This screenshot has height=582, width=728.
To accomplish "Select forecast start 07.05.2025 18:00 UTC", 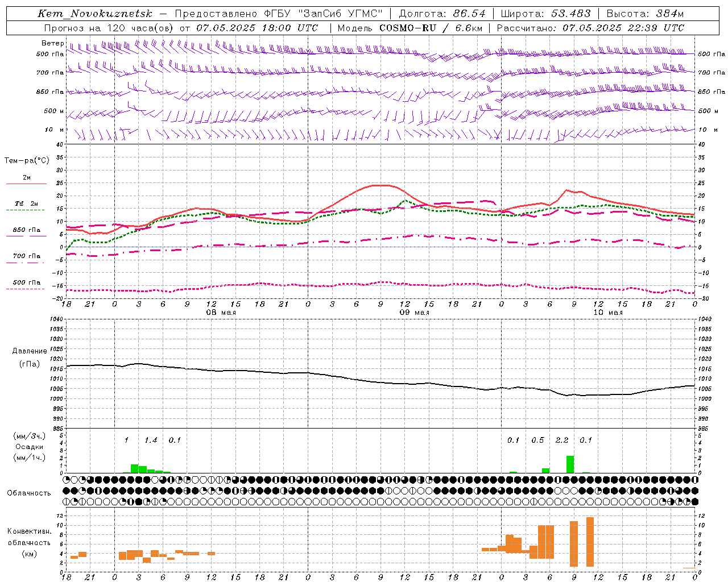I will pos(257,28).
